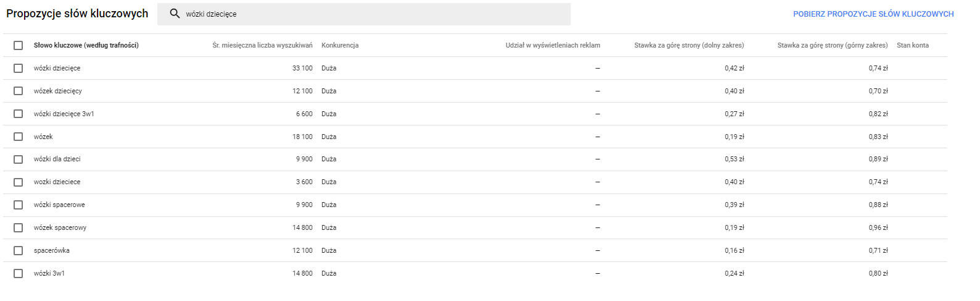The image size is (980, 301).
Task: Click the Stan konta column header
Action: coord(913,45)
